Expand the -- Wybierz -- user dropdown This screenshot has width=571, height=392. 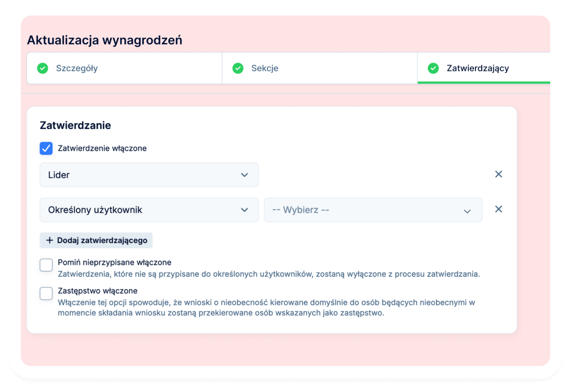tap(373, 210)
